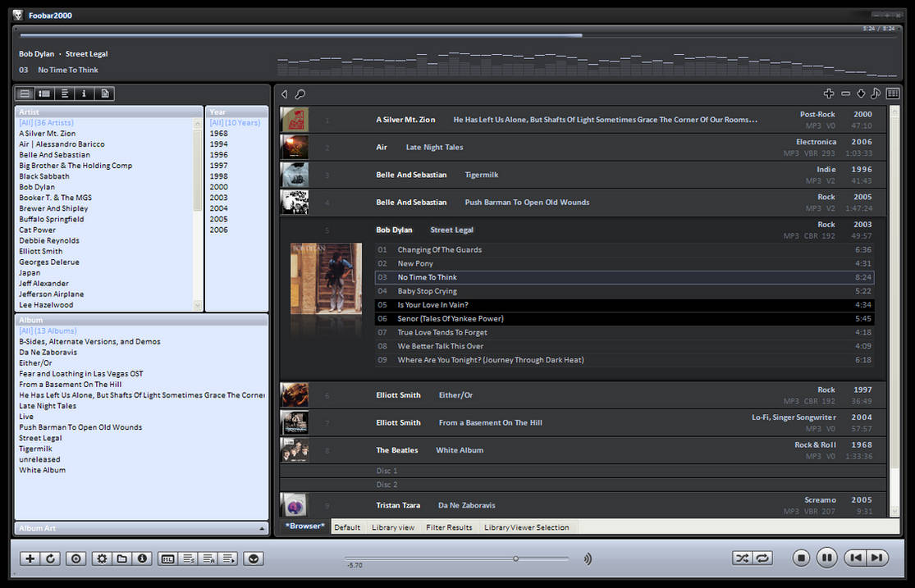Click the list icon marked with S
The width and height of the screenshot is (915, 588).
click(189, 558)
